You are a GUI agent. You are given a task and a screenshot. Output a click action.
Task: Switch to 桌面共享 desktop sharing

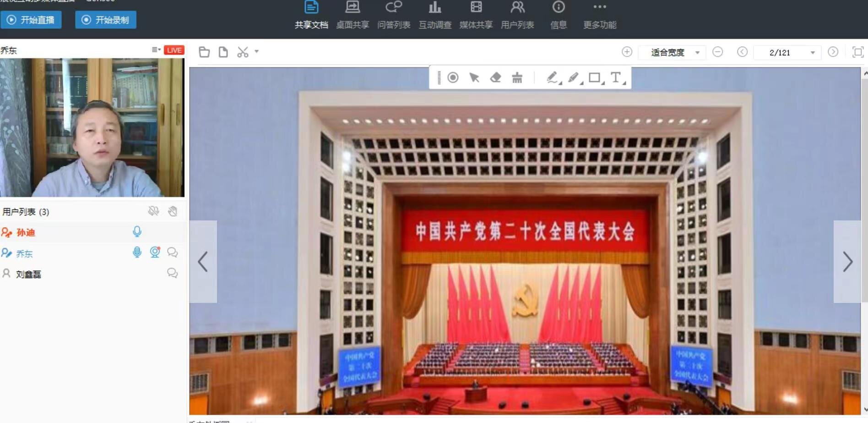coord(353,16)
